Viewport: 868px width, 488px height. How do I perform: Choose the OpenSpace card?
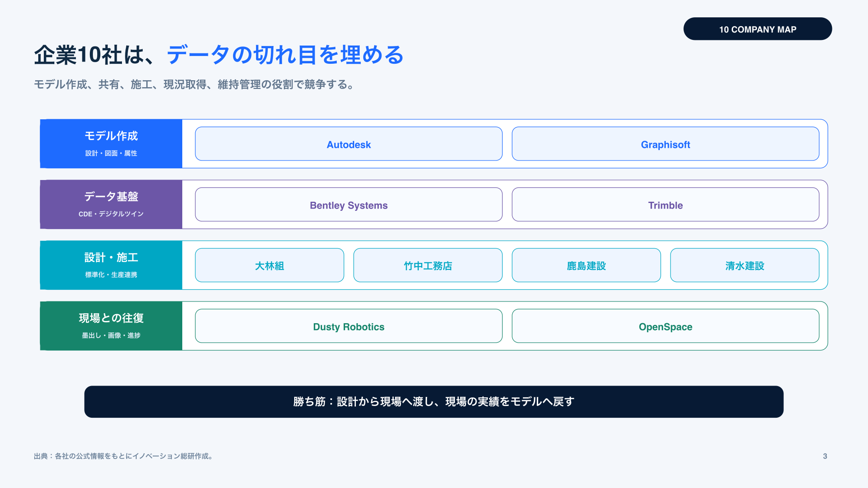(x=665, y=326)
